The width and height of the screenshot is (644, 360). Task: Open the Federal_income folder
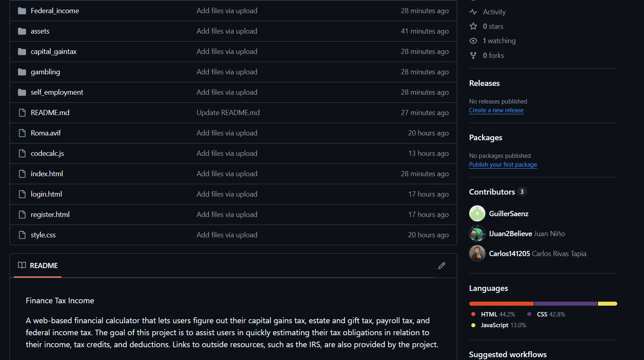(x=55, y=11)
